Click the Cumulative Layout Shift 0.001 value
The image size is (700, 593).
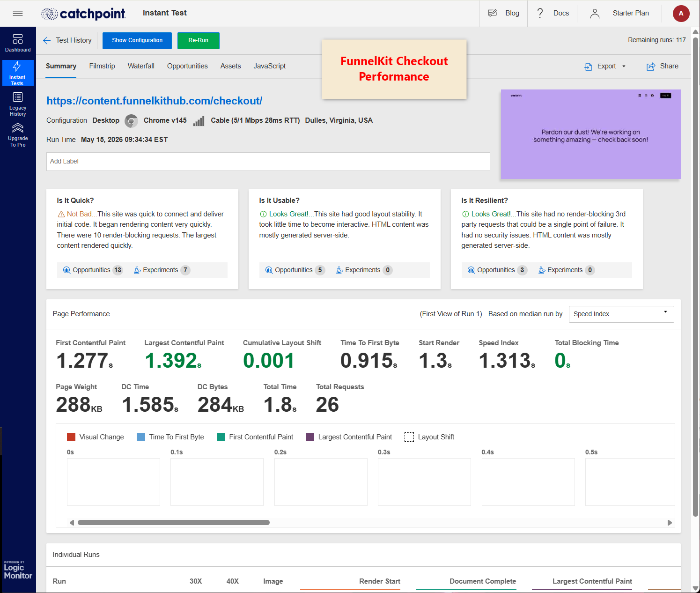(x=269, y=361)
